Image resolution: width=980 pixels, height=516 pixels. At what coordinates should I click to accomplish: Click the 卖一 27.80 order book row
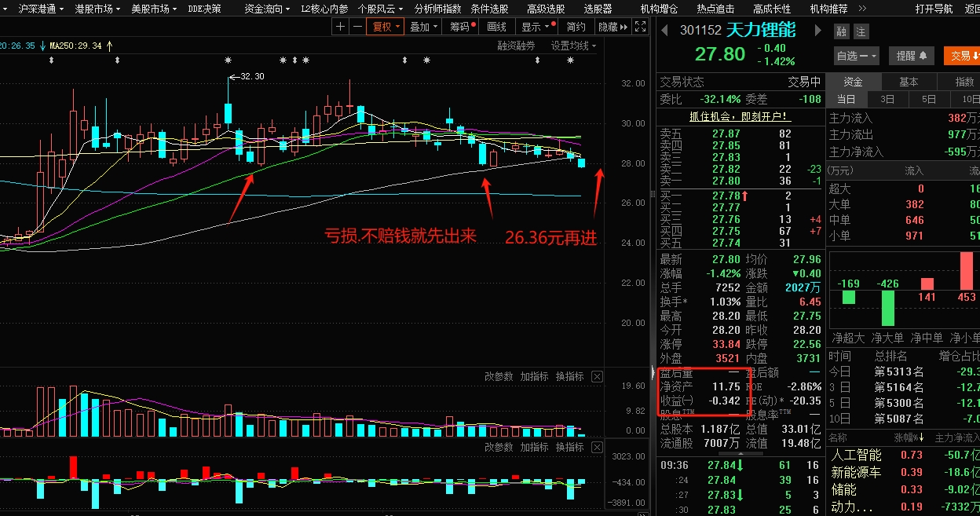(x=739, y=181)
